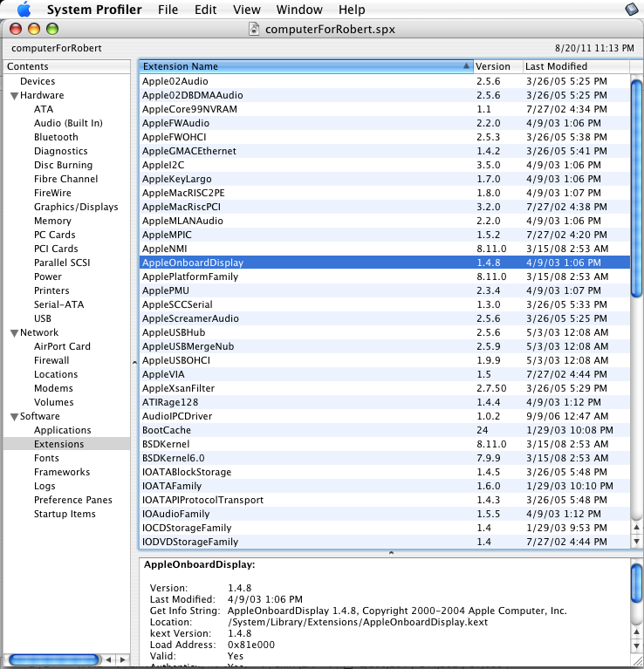Click sidebar scroll right arrow
Viewport: 644px width, 669px height.
(123, 659)
